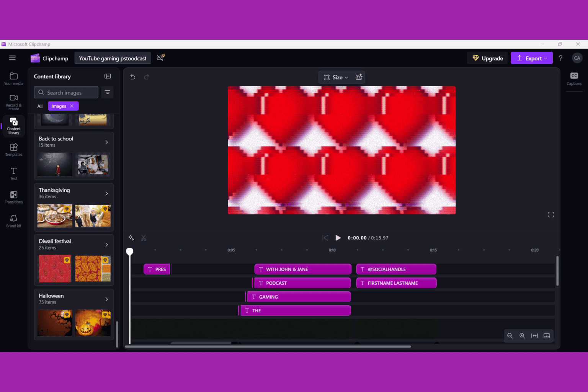
Task: Click the magic auto-compose sparkle icon
Action: [131, 238]
